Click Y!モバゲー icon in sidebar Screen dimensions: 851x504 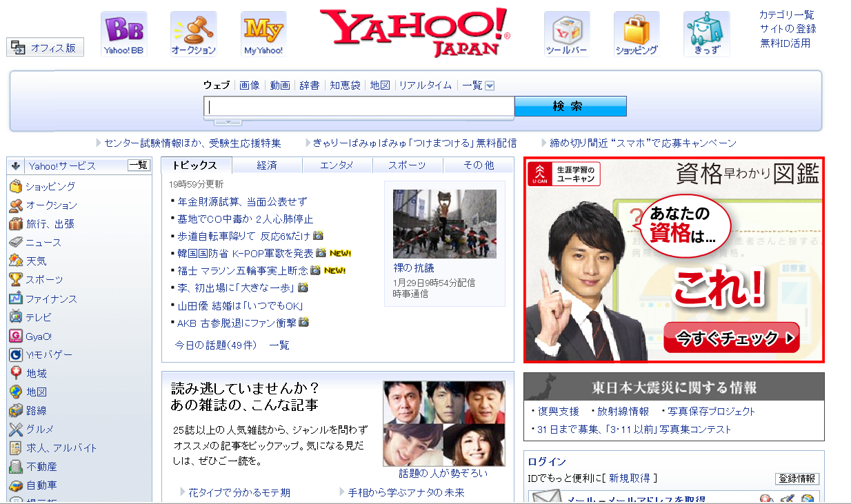16,354
